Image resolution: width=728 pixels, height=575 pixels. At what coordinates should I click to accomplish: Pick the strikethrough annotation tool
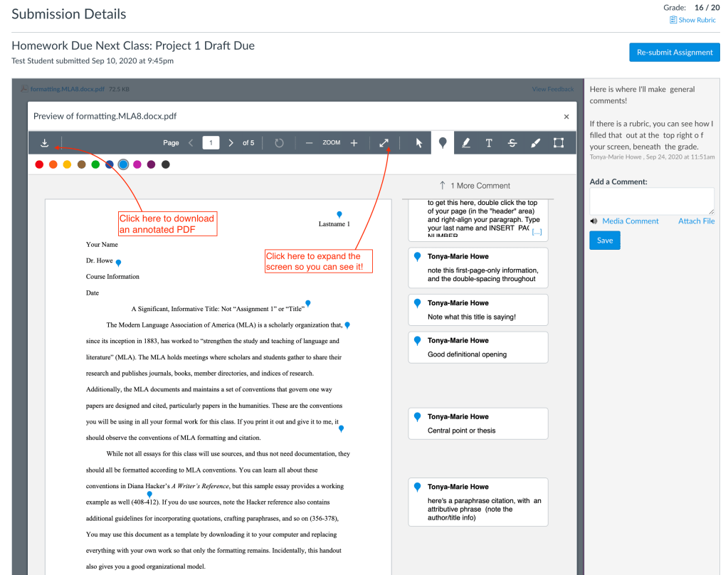pos(512,143)
